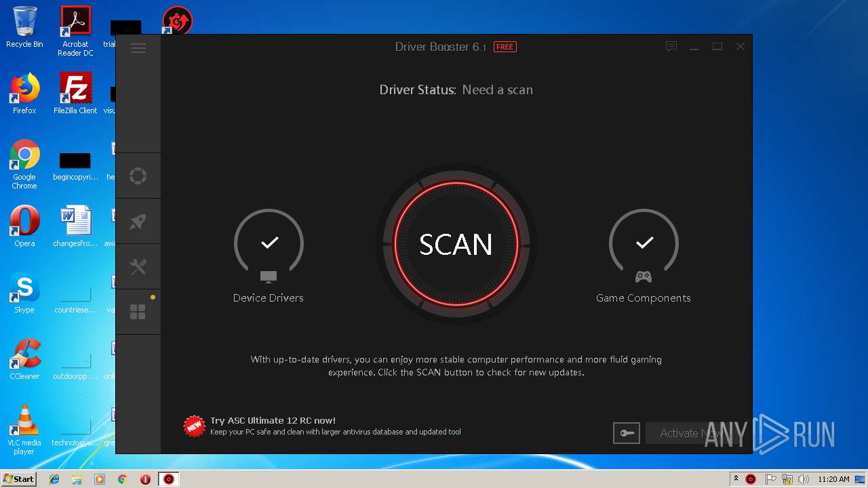Screen dimensions: 868x488
Task: Open Firefox desktop shortcut
Action: pyautogui.click(x=24, y=94)
